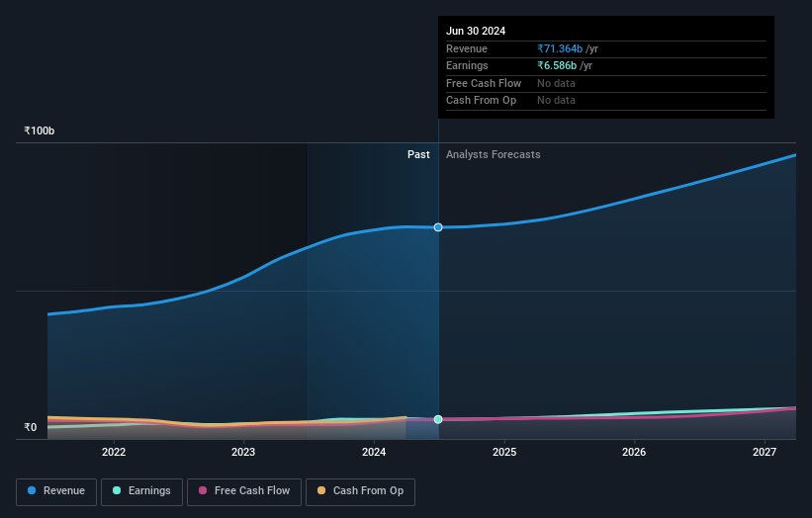Click the Revenue row label in tooltip

pos(467,48)
